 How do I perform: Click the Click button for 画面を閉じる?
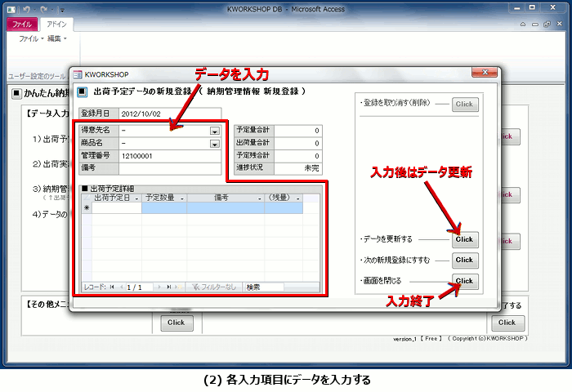pos(465,281)
